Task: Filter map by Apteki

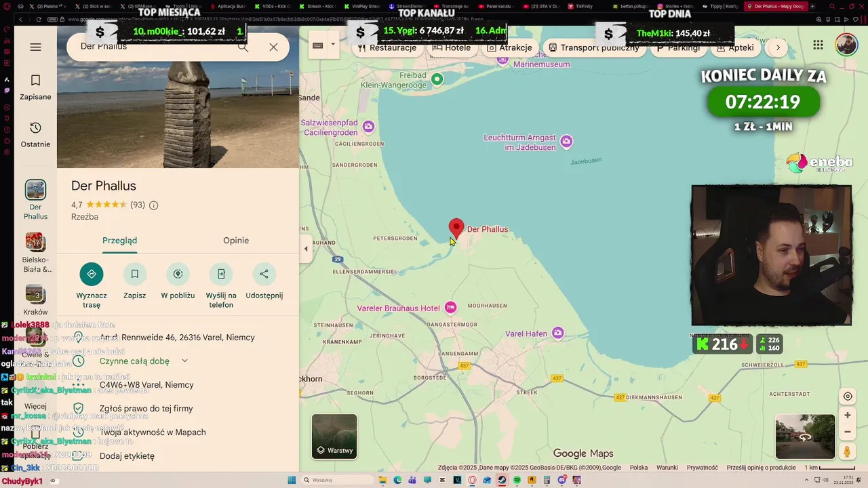Action: coord(735,47)
